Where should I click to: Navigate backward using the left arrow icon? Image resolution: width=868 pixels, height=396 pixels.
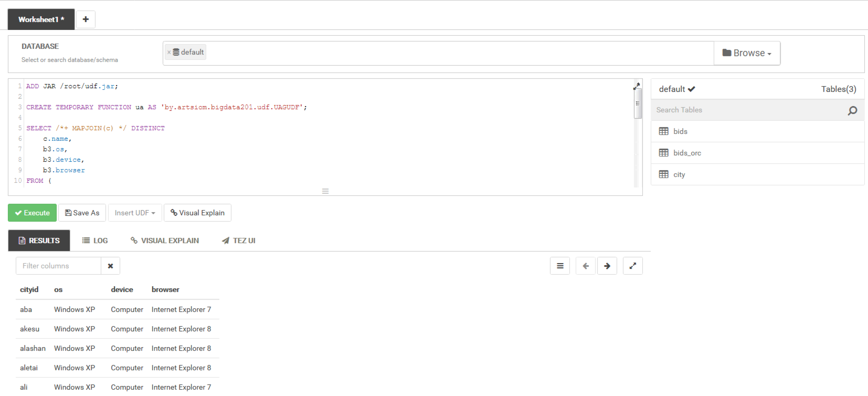(x=585, y=266)
